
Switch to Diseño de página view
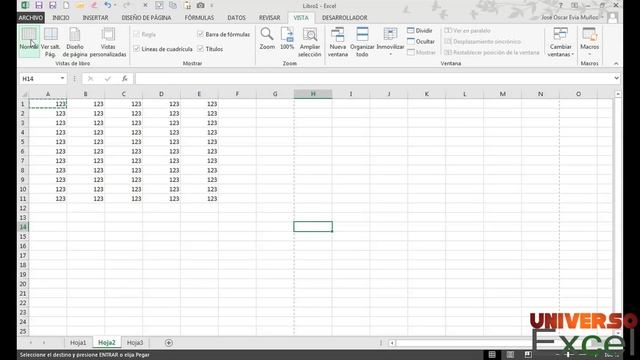pos(75,42)
